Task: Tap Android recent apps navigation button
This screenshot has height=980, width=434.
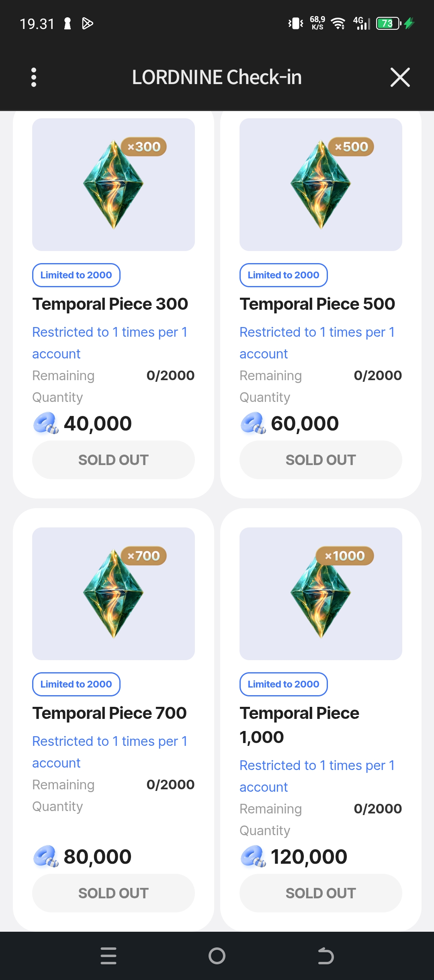Action: click(x=108, y=956)
